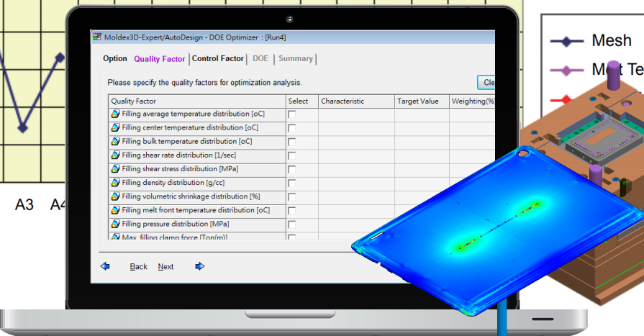This screenshot has height=336, width=644.
Task: Click icon beside Filling average temperature distribution
Action: tap(115, 114)
